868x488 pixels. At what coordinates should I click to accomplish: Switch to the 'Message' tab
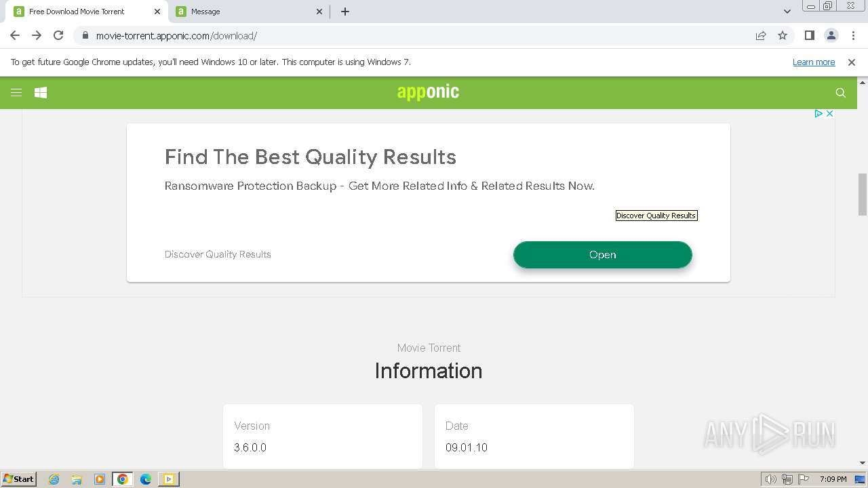coord(250,12)
